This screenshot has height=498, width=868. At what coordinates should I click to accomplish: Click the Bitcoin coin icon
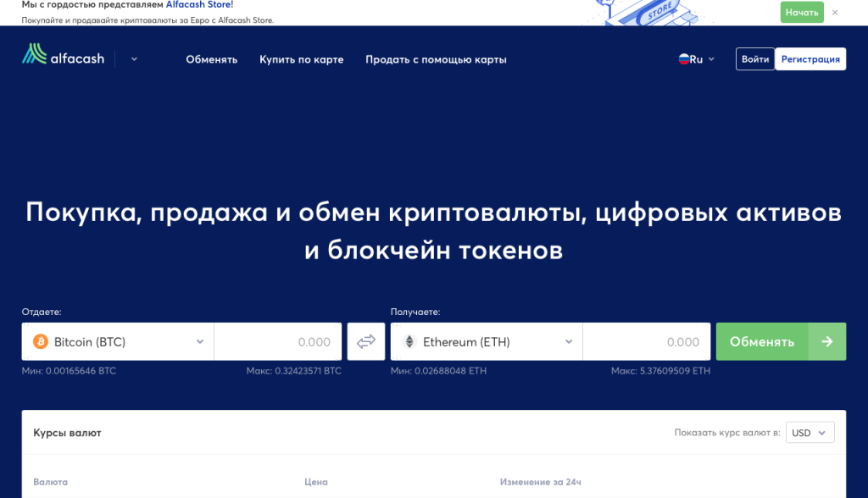(41, 342)
